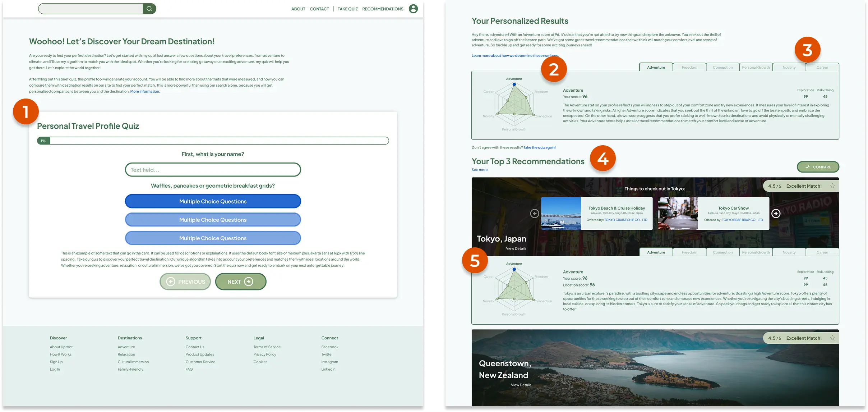The image size is (868, 412).
Task: Select the third Multiple Choice Questions option
Action: (213, 238)
